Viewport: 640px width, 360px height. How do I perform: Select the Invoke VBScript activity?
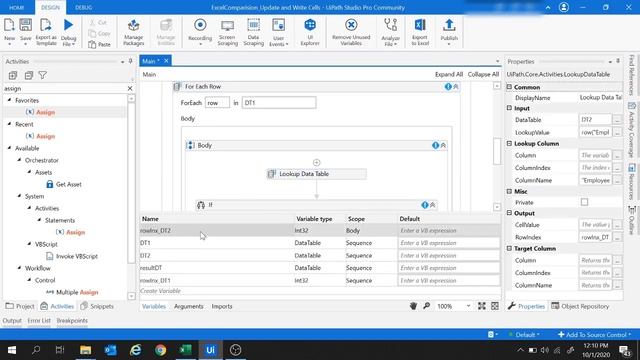[71, 256]
